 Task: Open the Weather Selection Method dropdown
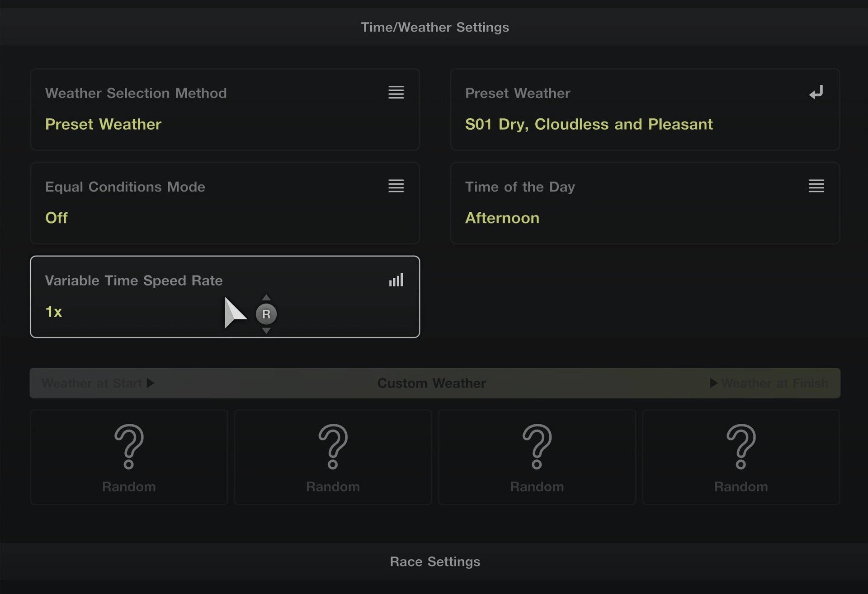coord(103,124)
